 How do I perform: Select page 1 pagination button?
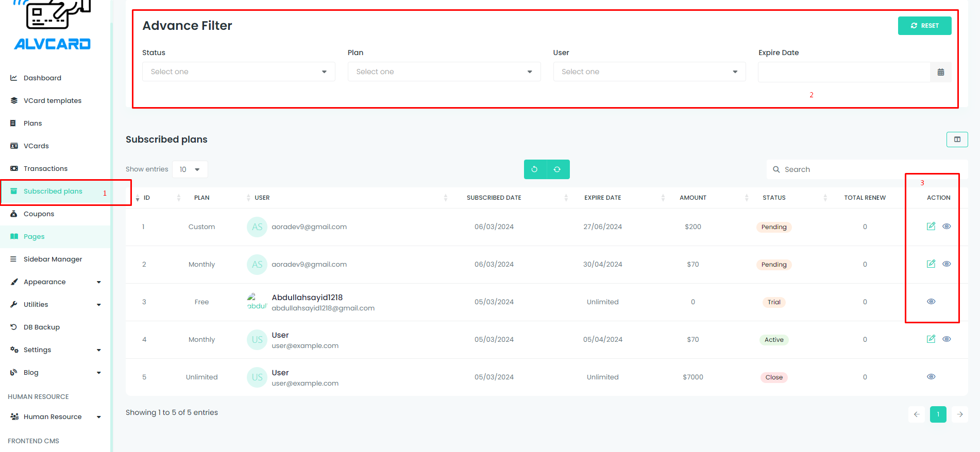tap(938, 414)
